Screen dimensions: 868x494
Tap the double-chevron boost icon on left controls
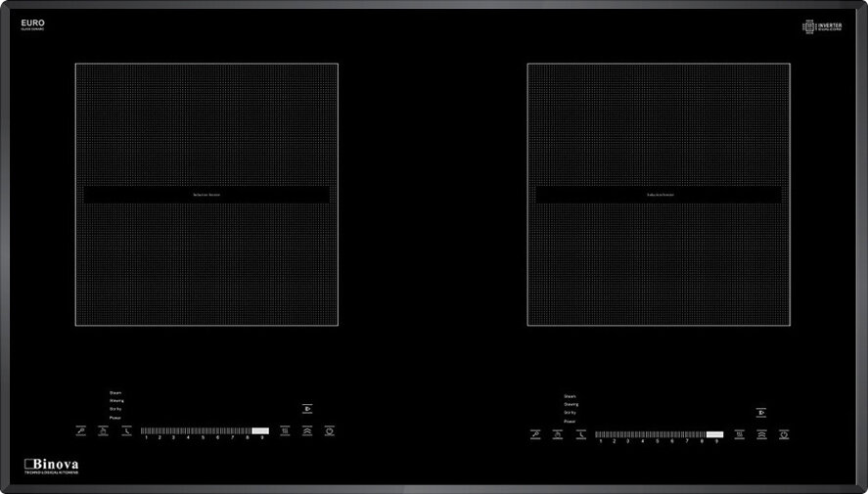tap(307, 431)
